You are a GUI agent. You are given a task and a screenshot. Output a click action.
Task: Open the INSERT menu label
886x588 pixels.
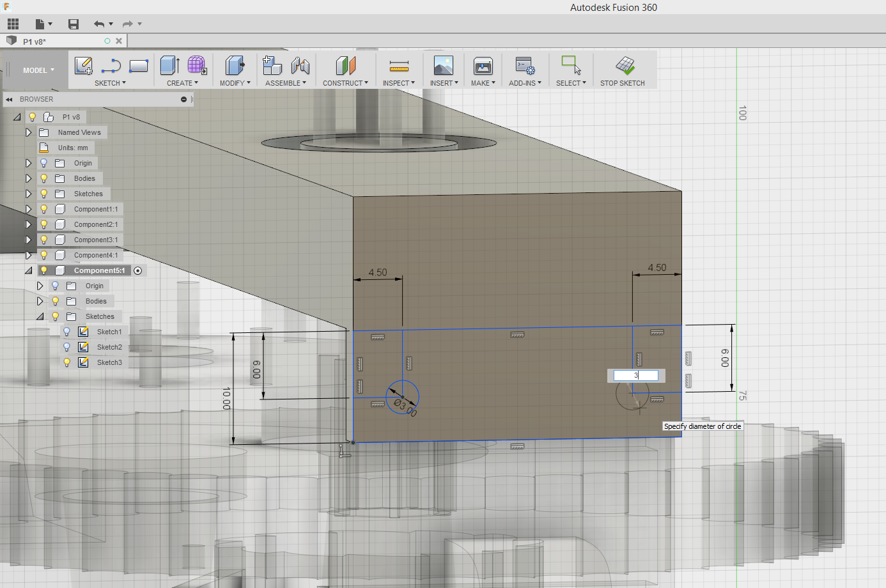[x=444, y=83]
